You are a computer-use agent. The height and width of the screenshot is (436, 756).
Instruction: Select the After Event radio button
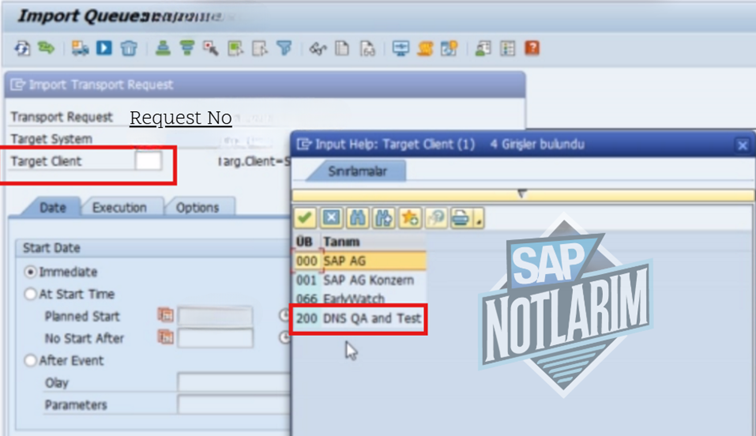point(30,360)
